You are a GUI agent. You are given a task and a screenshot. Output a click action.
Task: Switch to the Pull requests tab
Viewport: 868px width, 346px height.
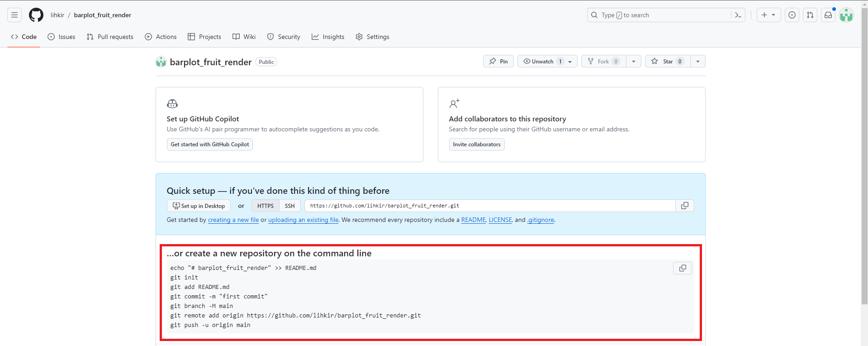click(110, 37)
